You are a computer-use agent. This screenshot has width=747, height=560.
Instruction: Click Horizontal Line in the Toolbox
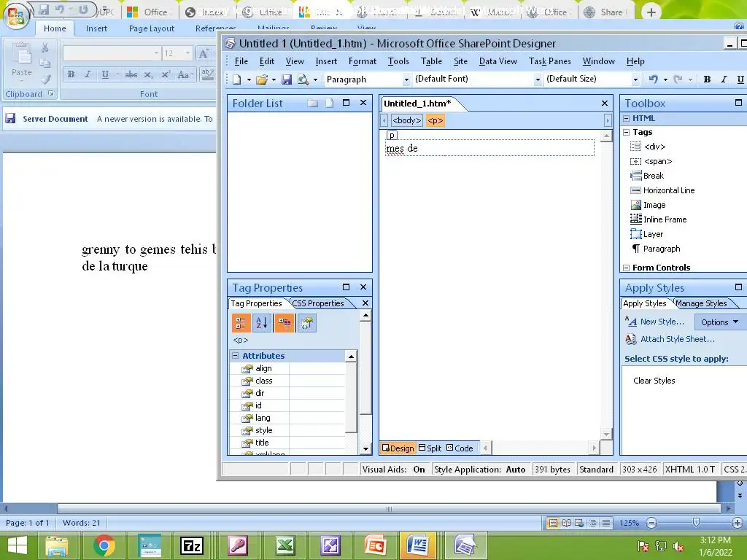pos(662,190)
